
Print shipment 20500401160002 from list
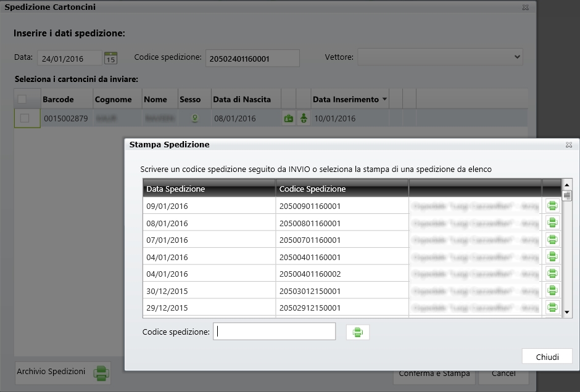click(x=552, y=273)
